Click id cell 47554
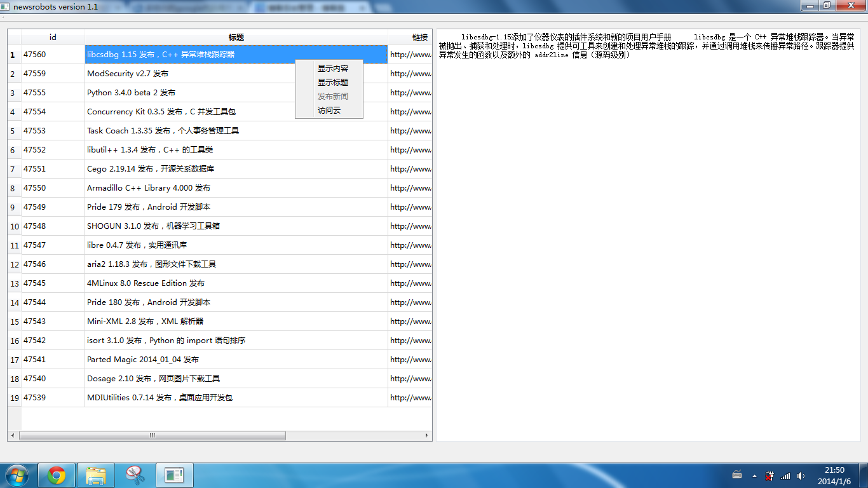 coord(53,112)
